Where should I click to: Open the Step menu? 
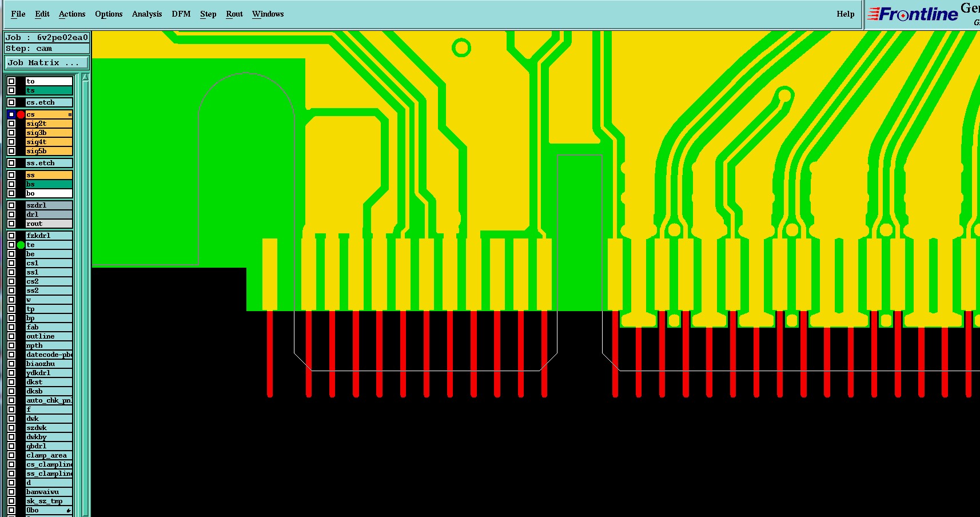click(208, 14)
